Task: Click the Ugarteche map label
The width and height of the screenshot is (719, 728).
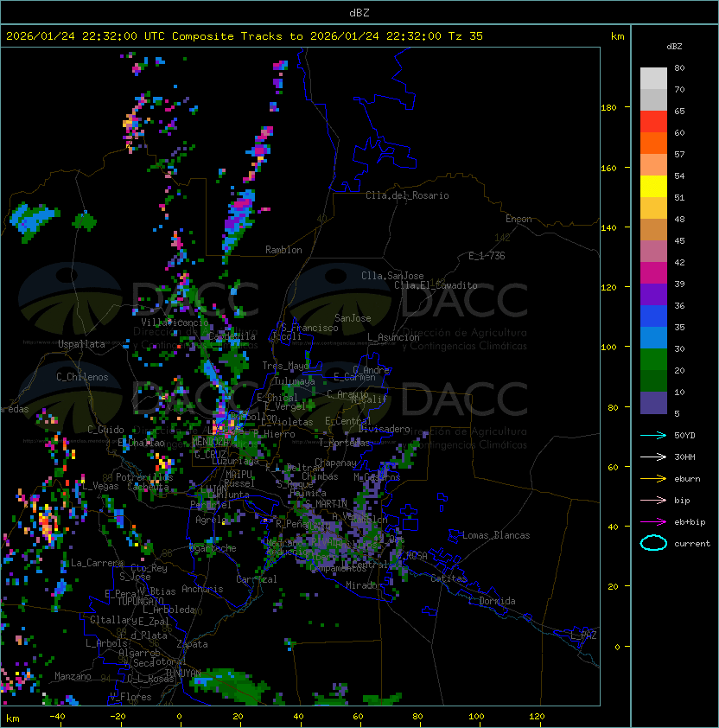Action: [213, 548]
